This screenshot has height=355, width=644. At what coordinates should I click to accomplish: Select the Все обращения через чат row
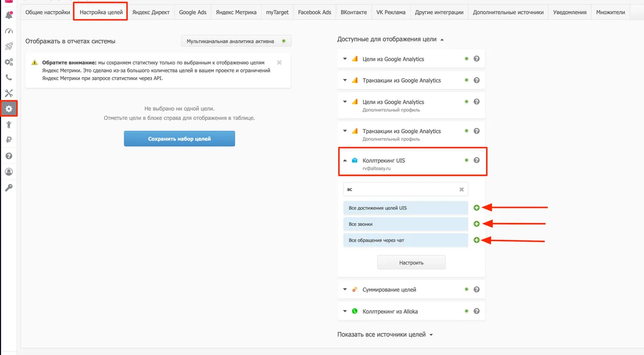click(406, 240)
